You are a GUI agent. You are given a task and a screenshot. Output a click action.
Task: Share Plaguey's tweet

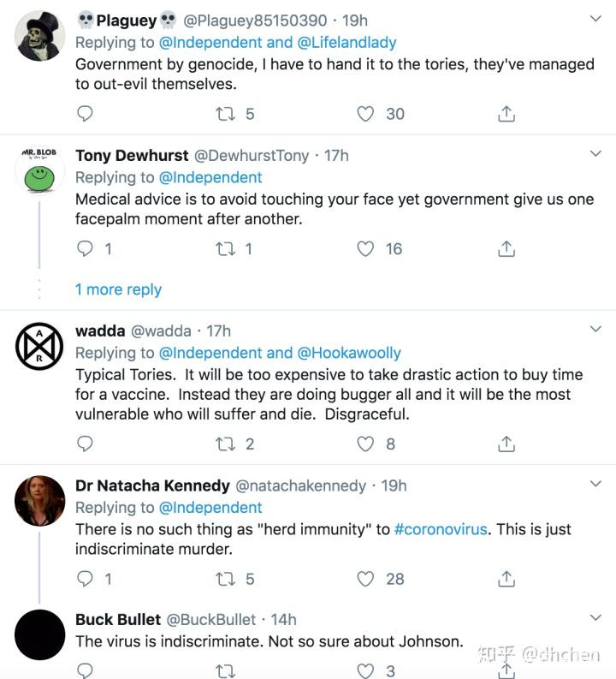click(506, 114)
